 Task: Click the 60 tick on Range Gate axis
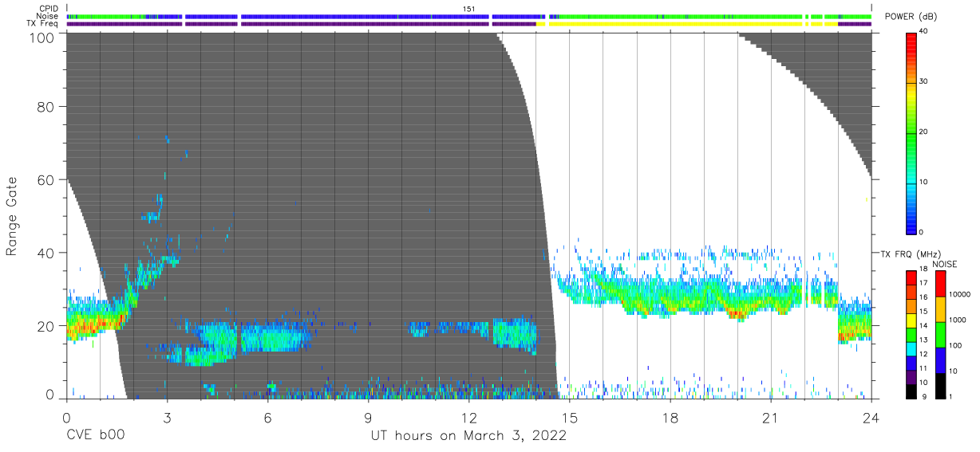47,179
